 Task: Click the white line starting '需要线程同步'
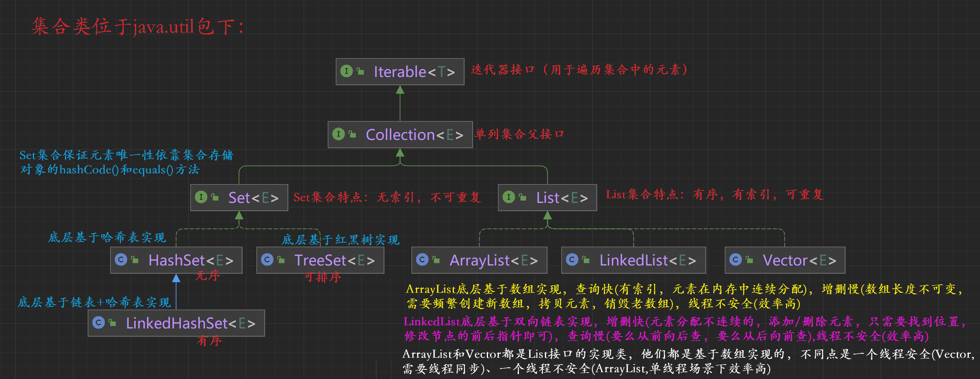pos(587,369)
